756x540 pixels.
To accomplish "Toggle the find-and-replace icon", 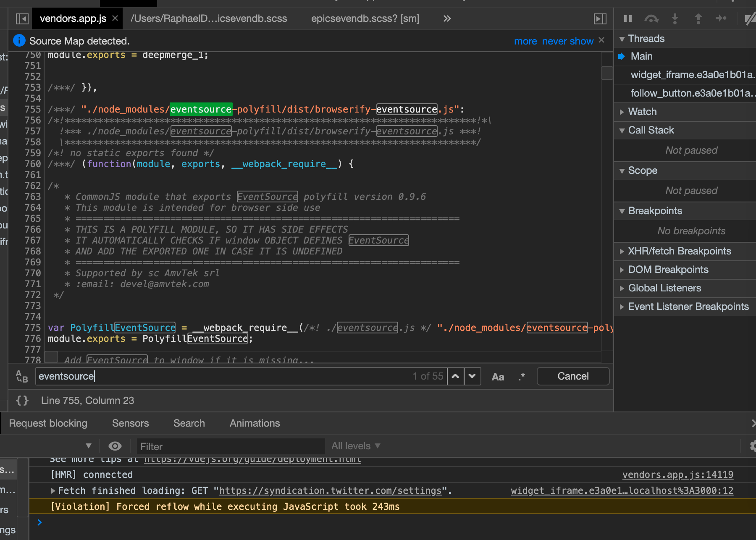I will tap(22, 376).
